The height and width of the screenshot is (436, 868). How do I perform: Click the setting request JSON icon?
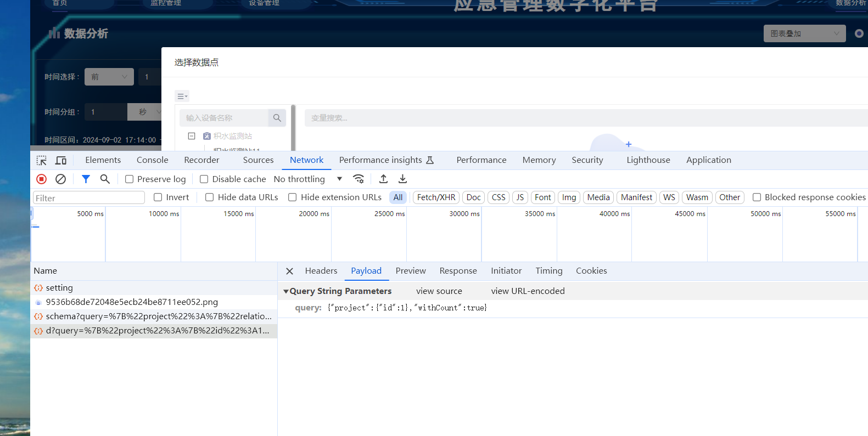click(38, 288)
